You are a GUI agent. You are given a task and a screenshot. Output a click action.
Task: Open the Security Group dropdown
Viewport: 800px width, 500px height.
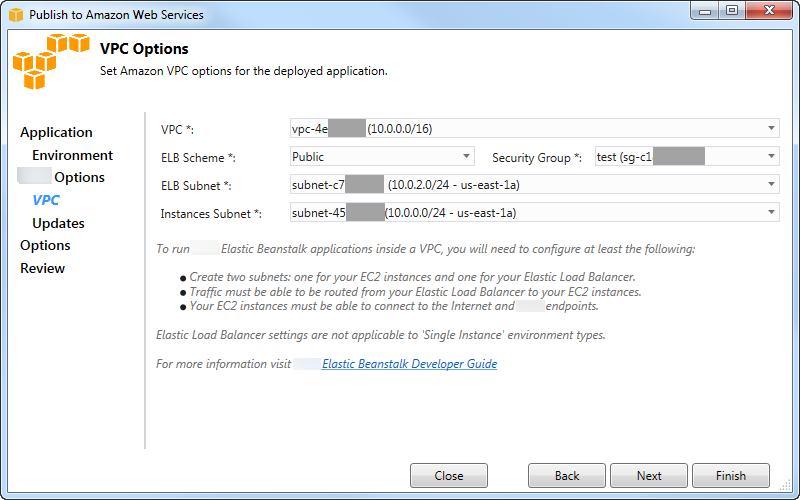(771, 156)
